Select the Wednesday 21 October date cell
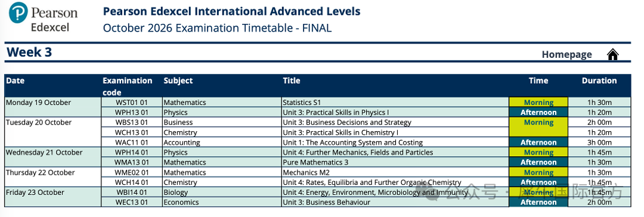Viewport: 644px width, 217px height. click(x=52, y=157)
